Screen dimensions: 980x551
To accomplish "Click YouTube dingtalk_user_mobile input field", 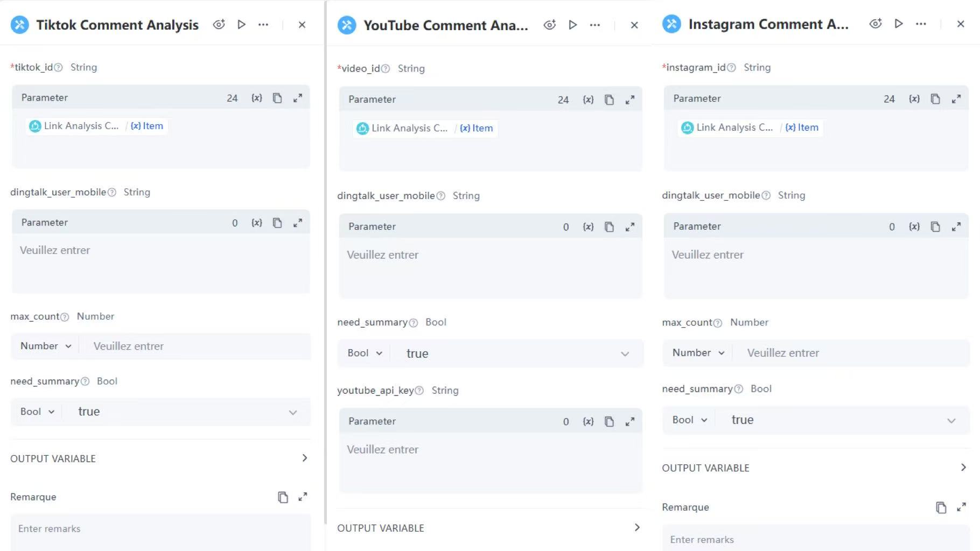I will pyautogui.click(x=490, y=268).
